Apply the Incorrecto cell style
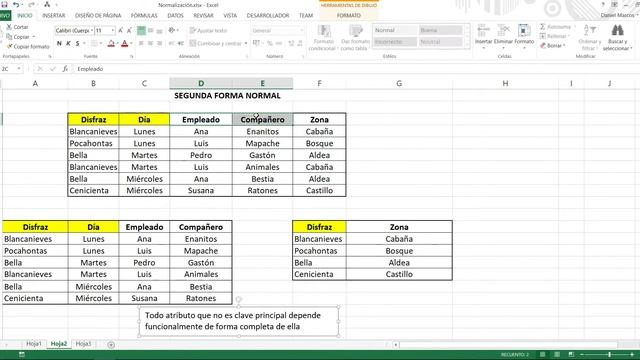This screenshot has width=640, height=360. (x=395, y=42)
